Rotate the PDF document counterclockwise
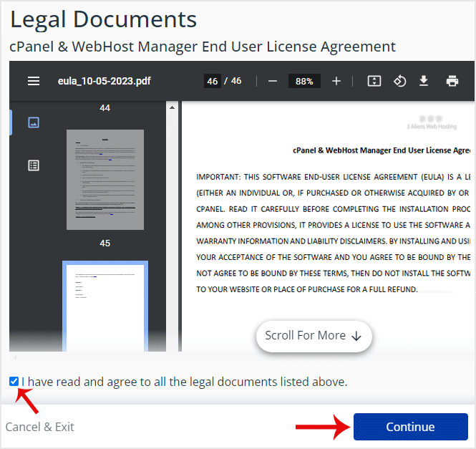Screen dimensions: 476x449 pyautogui.click(x=399, y=81)
